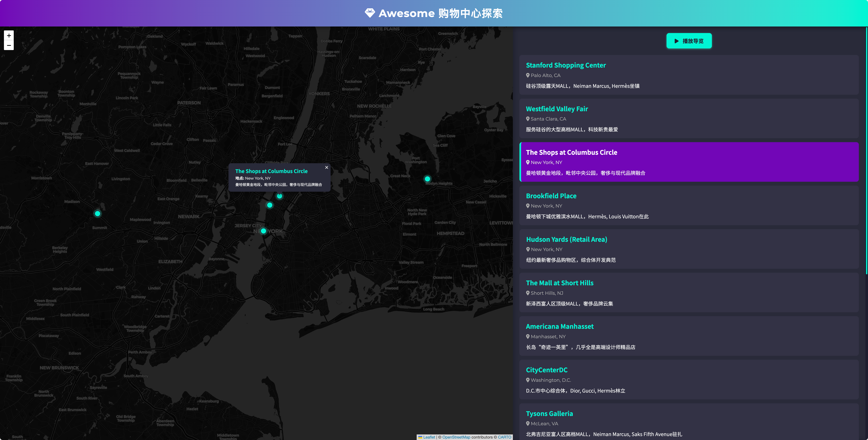The image size is (868, 440).
Task: Select Hudson Yards (Retail Area) entry
Action: tap(689, 249)
